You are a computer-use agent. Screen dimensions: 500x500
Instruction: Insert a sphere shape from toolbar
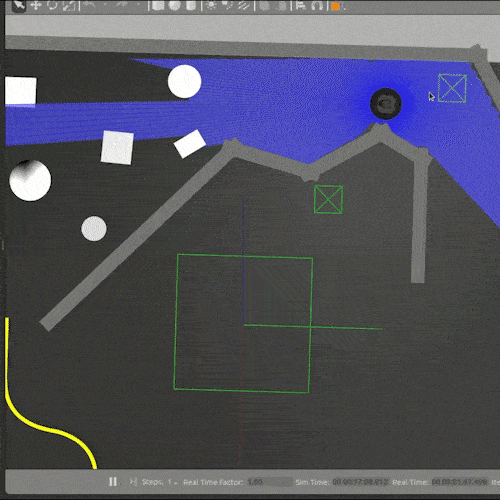[x=174, y=5]
